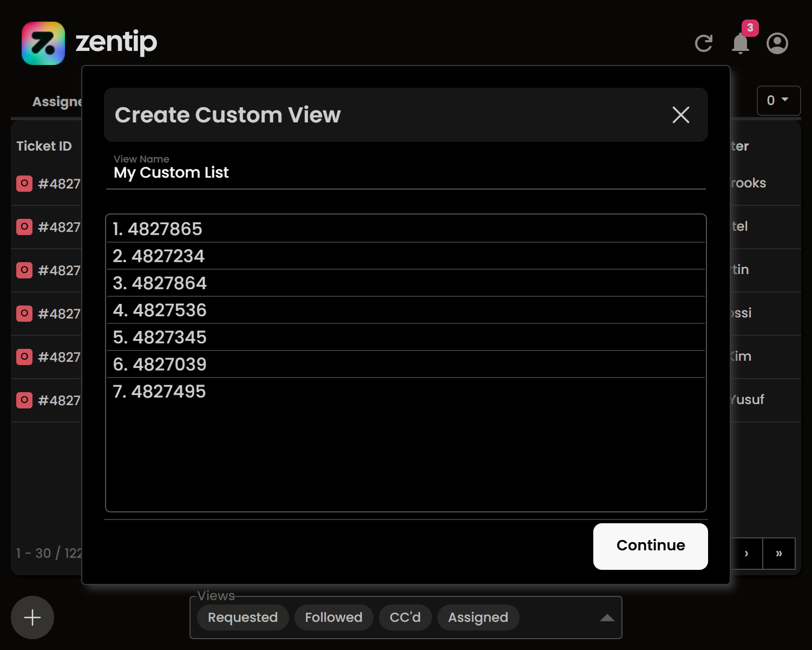812x650 pixels.
Task: Click the refresh icon in header
Action: pyautogui.click(x=704, y=43)
